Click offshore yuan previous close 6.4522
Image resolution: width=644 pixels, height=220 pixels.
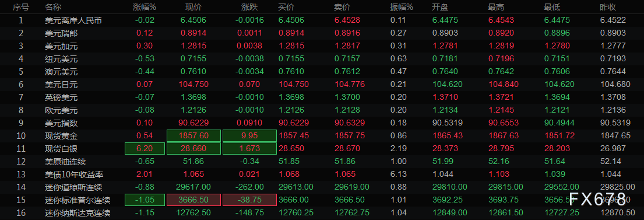click(613, 20)
